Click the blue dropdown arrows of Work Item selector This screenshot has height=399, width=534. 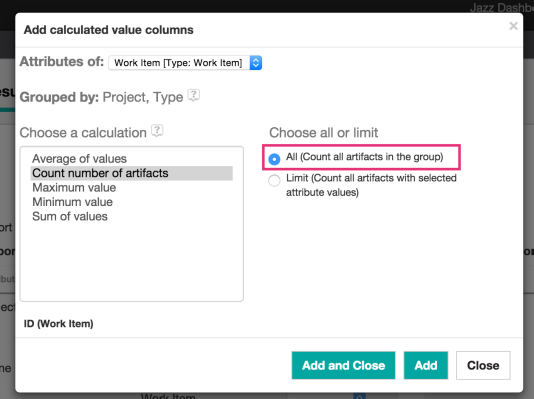256,63
